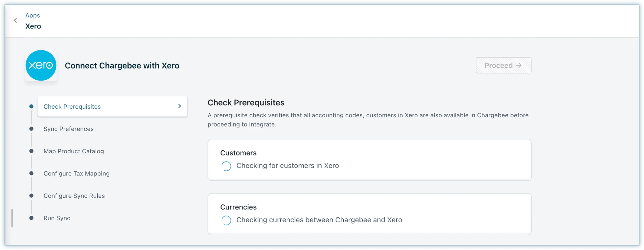Click the back arrow icon
644x250 pixels.
click(15, 21)
